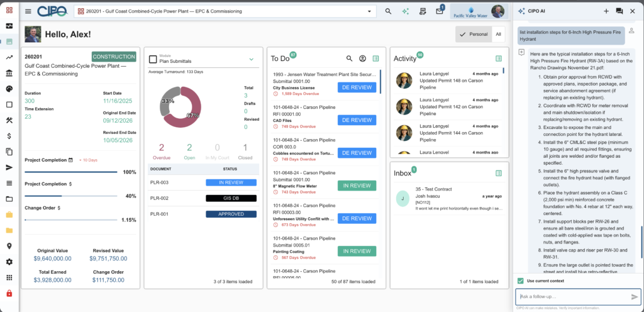
Task: Open the trending line chart sidebar icon
Action: point(9,57)
